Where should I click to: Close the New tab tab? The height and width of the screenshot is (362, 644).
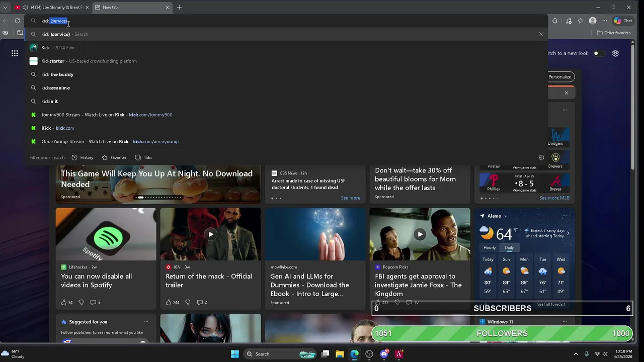(x=168, y=8)
